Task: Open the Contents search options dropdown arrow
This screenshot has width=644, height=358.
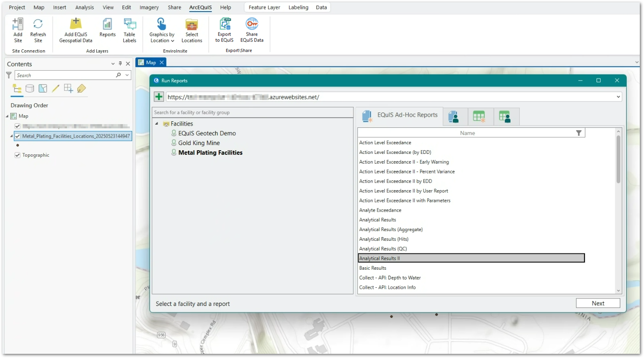Action: pos(127,75)
